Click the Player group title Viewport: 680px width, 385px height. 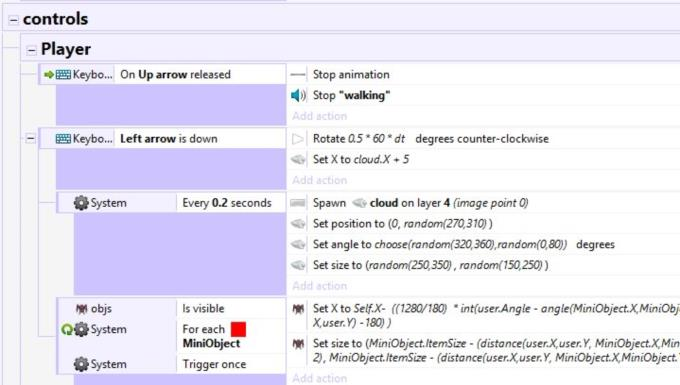pyautogui.click(x=65, y=49)
